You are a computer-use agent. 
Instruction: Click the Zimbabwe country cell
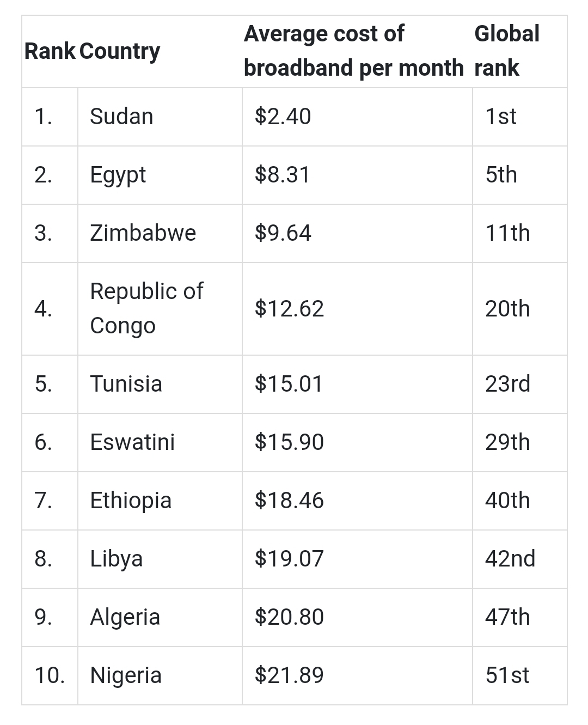point(160,233)
